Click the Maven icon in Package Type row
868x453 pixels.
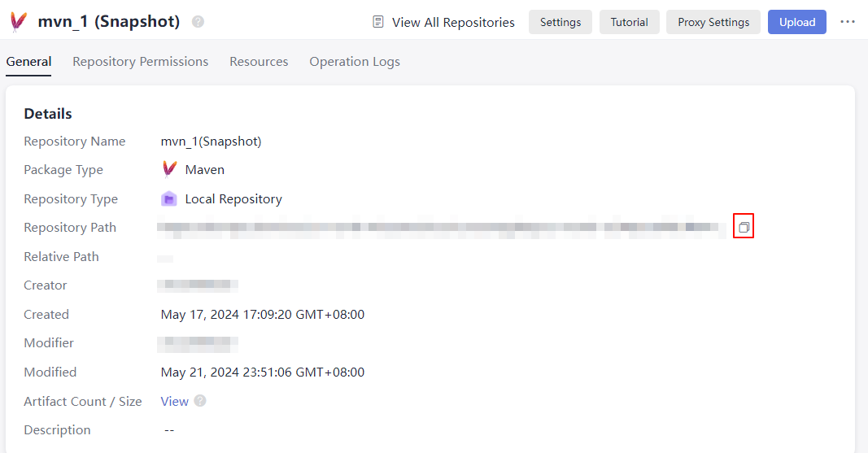[x=169, y=169]
